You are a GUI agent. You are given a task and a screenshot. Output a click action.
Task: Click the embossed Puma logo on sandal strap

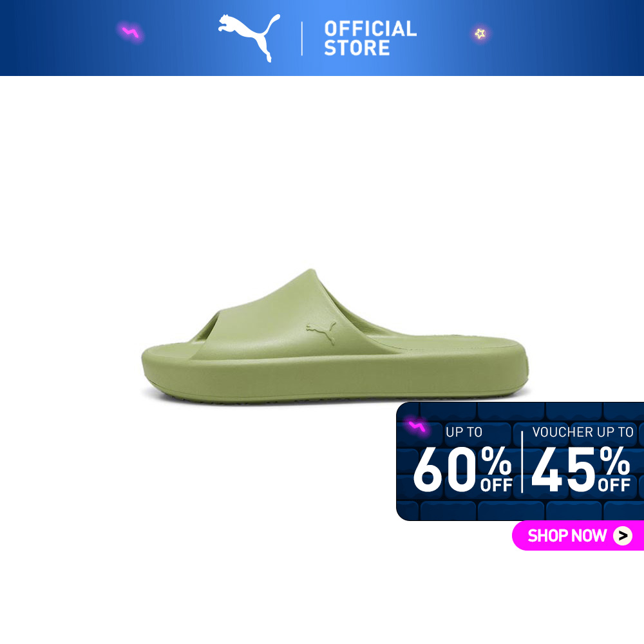click(321, 332)
